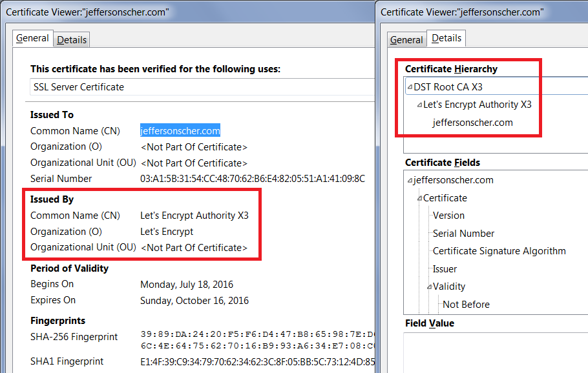This screenshot has height=373, width=588.
Task: Collapse the Certificate node in Certificate Fields
Action: (x=419, y=198)
